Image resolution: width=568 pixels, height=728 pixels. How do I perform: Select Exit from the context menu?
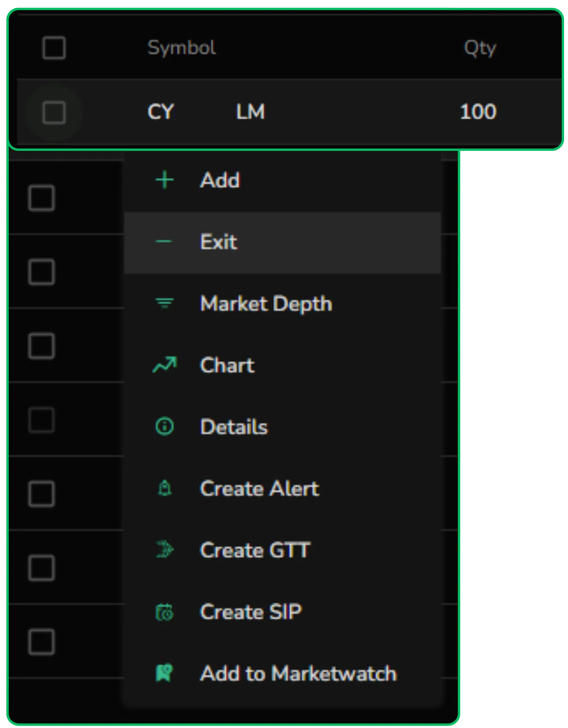click(219, 241)
